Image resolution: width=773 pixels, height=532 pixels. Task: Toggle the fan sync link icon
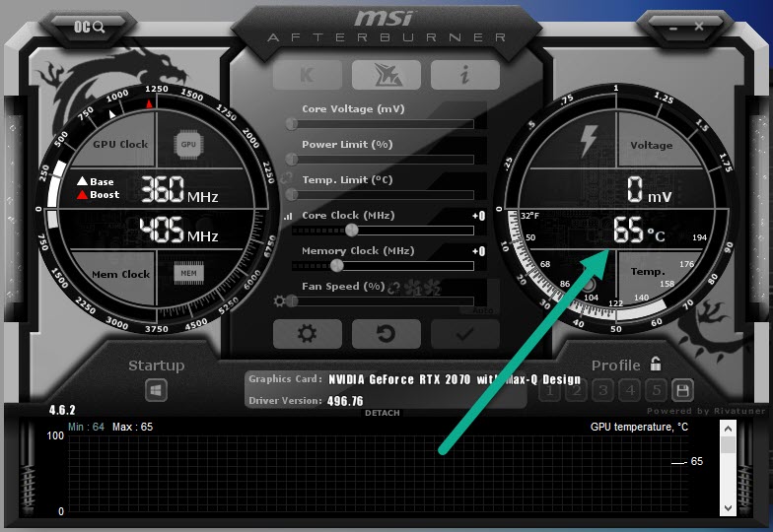[394, 288]
